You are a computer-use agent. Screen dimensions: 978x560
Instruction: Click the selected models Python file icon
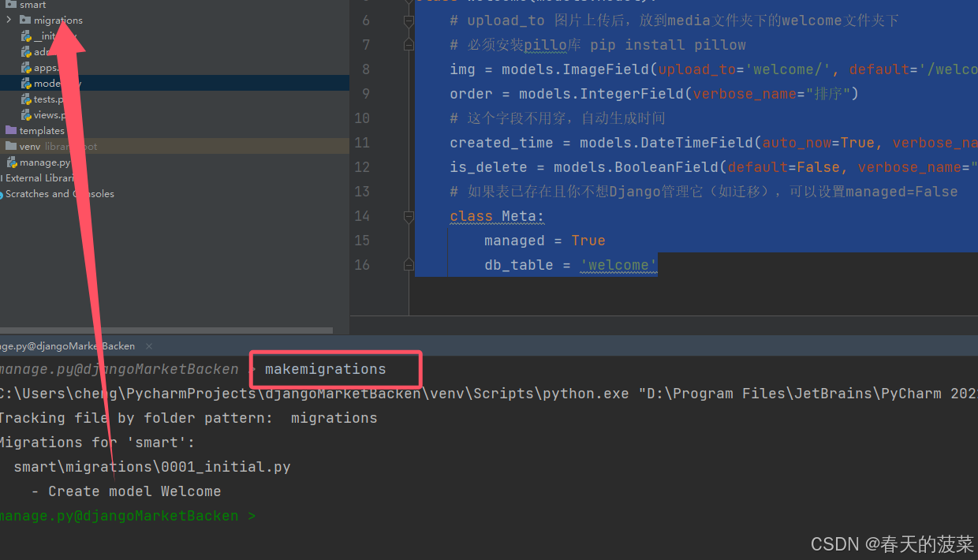point(26,83)
